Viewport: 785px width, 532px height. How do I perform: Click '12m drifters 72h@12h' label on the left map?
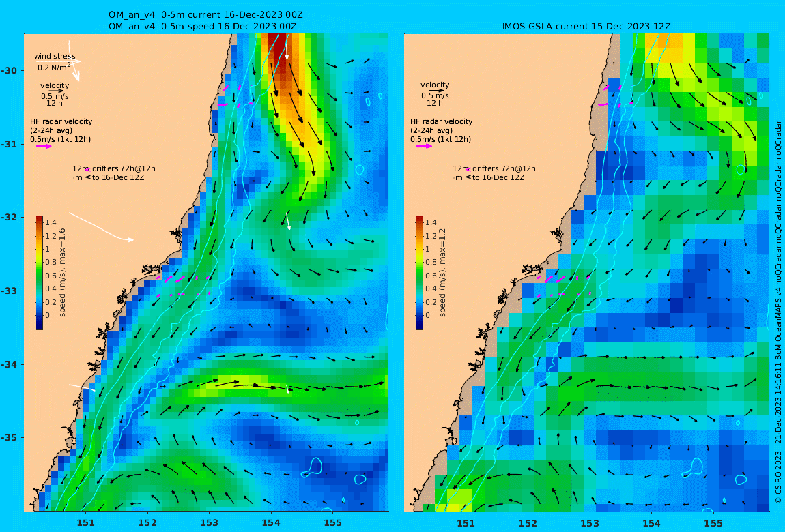(x=113, y=168)
